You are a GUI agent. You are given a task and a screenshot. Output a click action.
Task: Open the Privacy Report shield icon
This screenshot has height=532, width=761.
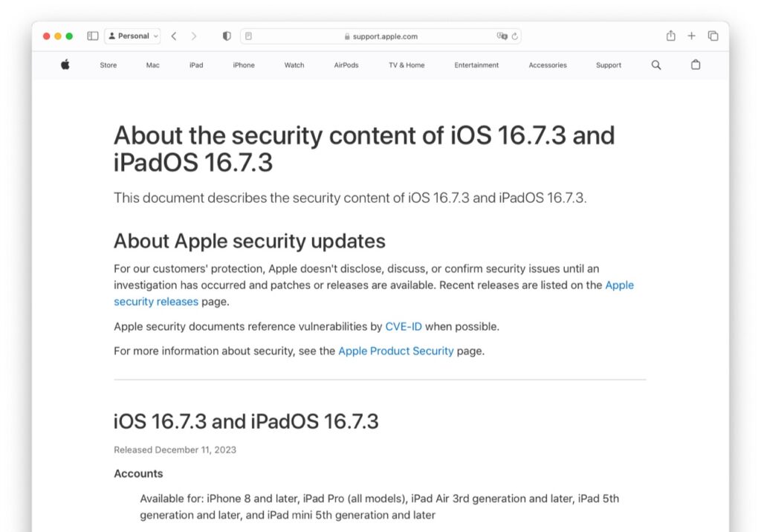pyautogui.click(x=227, y=36)
